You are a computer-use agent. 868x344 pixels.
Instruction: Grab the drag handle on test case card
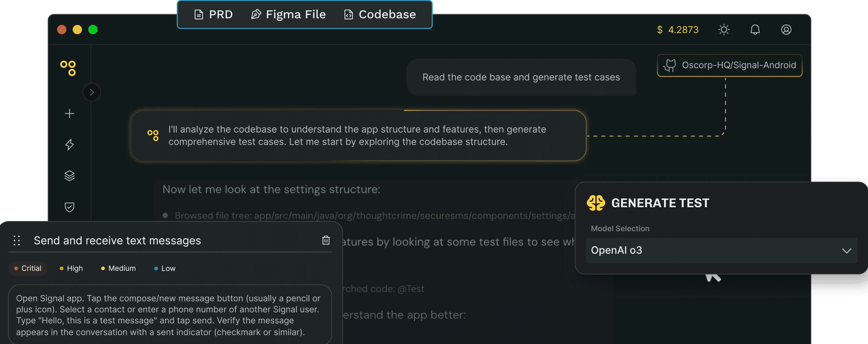click(17, 240)
